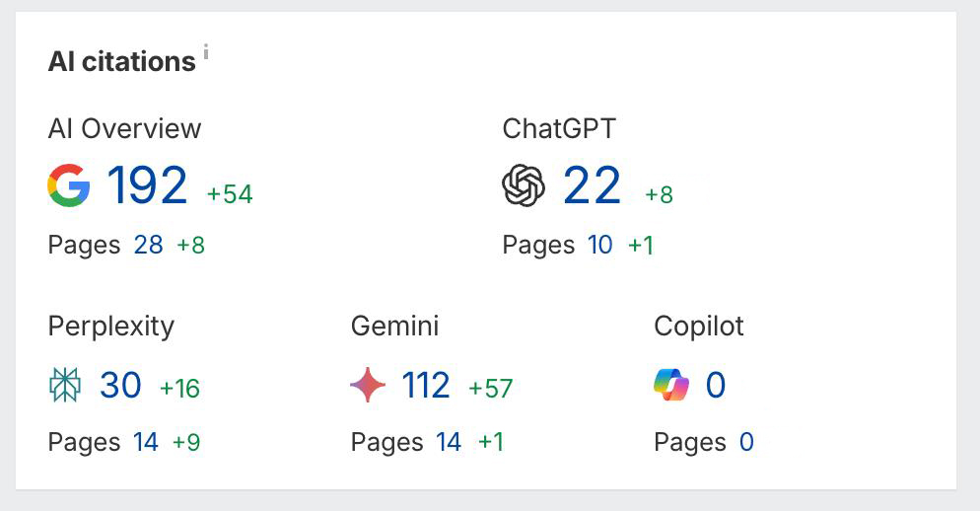
Task: Open Perplexity citations count 30
Action: coord(120,386)
